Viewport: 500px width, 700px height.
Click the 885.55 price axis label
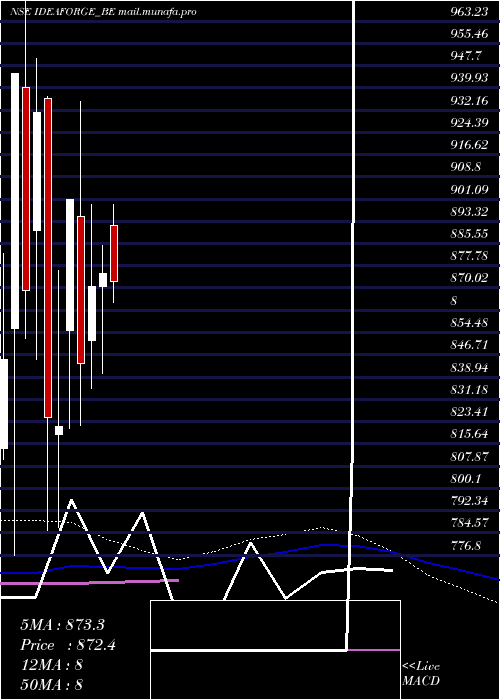[x=469, y=234]
